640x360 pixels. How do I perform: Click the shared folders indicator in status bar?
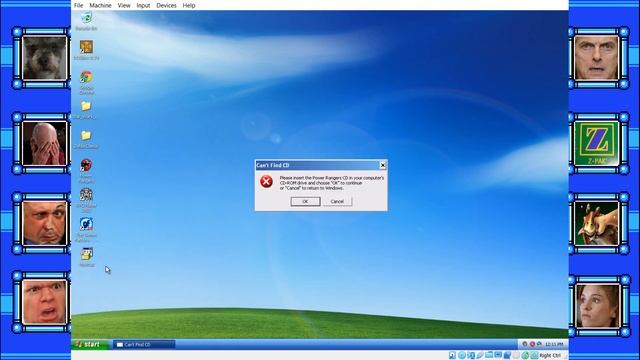tap(489, 355)
